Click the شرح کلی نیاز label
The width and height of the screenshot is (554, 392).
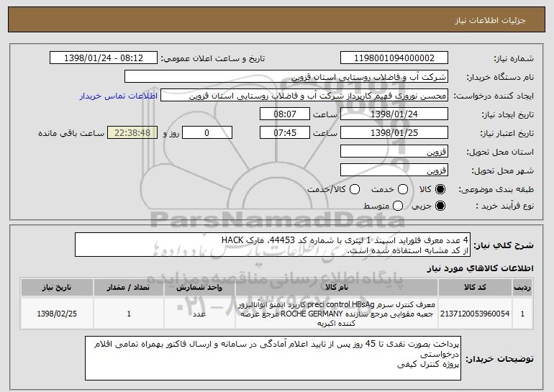(504, 245)
